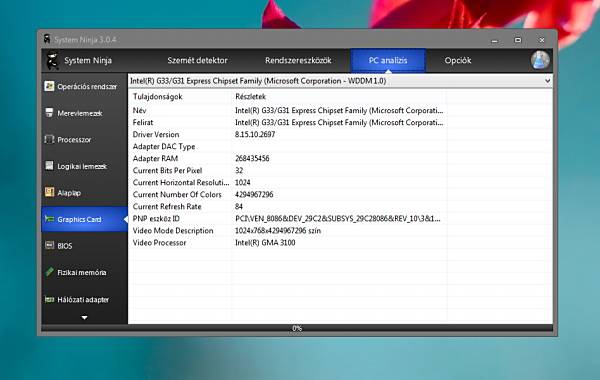Expand the graphics adapter dropdown list

tap(547, 81)
